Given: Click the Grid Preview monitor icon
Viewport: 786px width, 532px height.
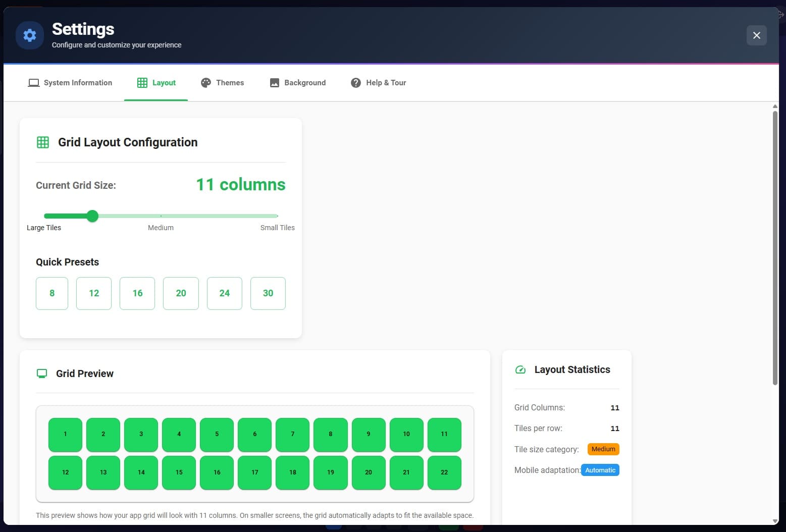Looking at the screenshot, I should coord(42,374).
